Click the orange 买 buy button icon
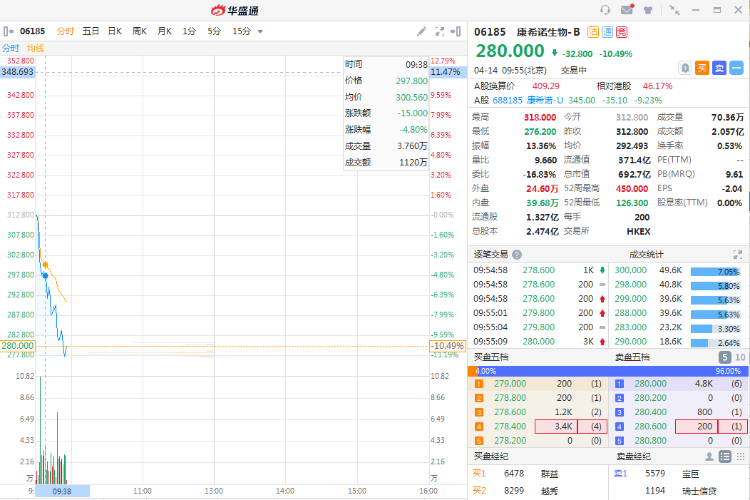This screenshot has height=500, width=750. coord(702,68)
